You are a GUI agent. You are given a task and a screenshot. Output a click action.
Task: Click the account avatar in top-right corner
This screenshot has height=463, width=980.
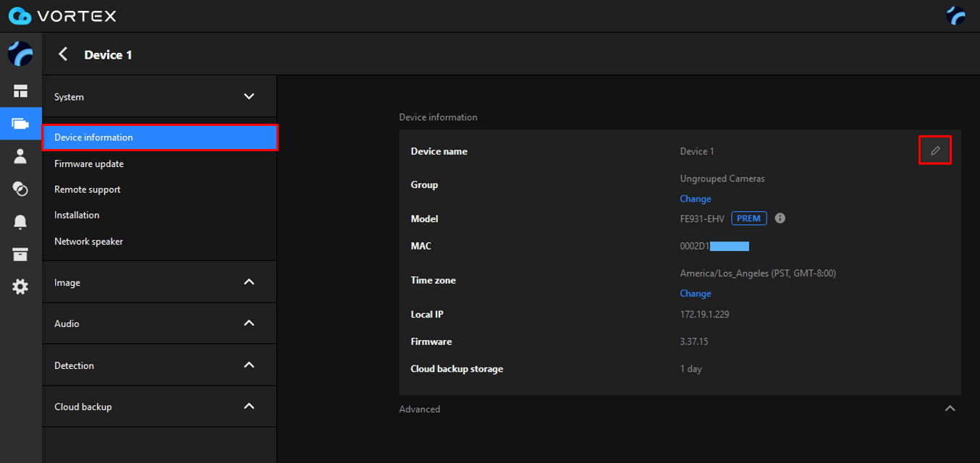pyautogui.click(x=956, y=16)
